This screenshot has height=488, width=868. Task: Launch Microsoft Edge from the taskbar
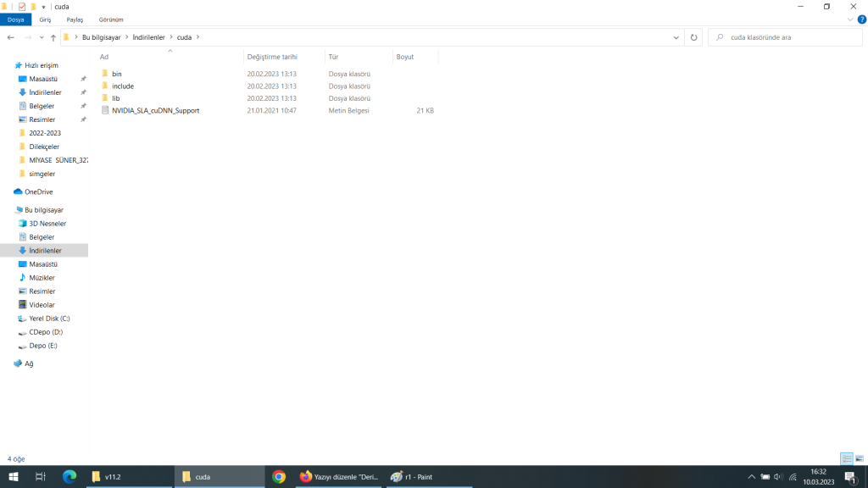[70, 477]
